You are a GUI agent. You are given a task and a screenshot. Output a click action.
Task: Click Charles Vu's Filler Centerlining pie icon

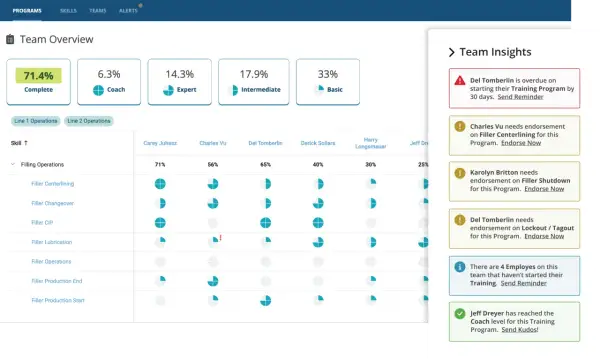point(213,184)
